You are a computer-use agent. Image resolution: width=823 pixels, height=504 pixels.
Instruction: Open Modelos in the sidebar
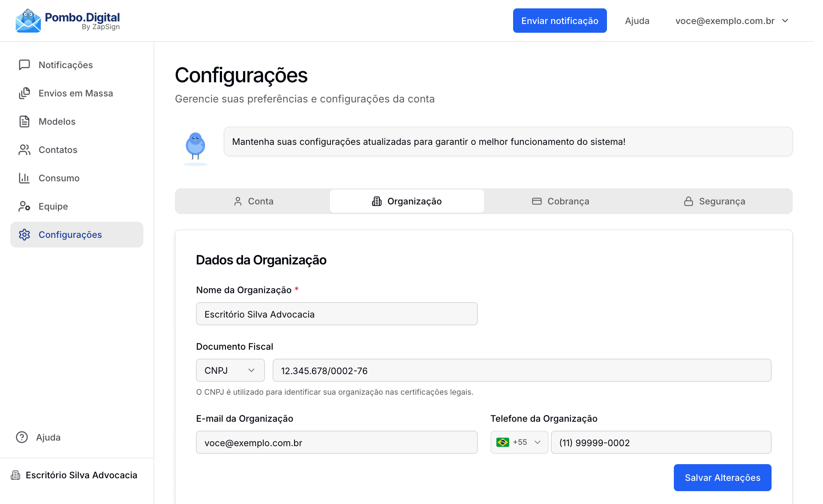coord(77,121)
